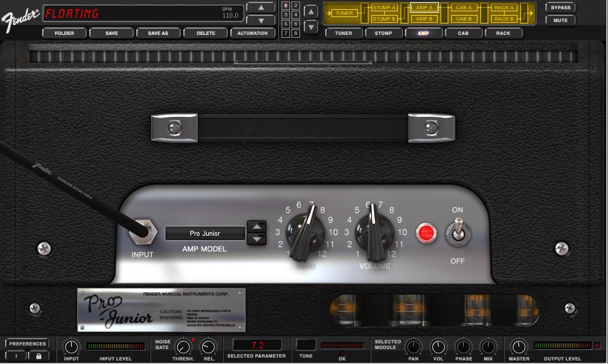Select AMP B block in signal chain

pos(424,19)
